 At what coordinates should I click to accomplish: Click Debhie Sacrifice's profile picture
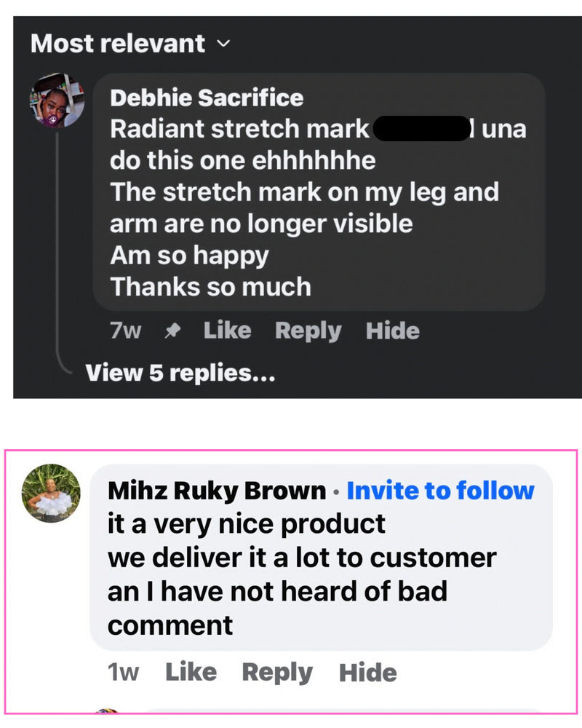(57, 100)
